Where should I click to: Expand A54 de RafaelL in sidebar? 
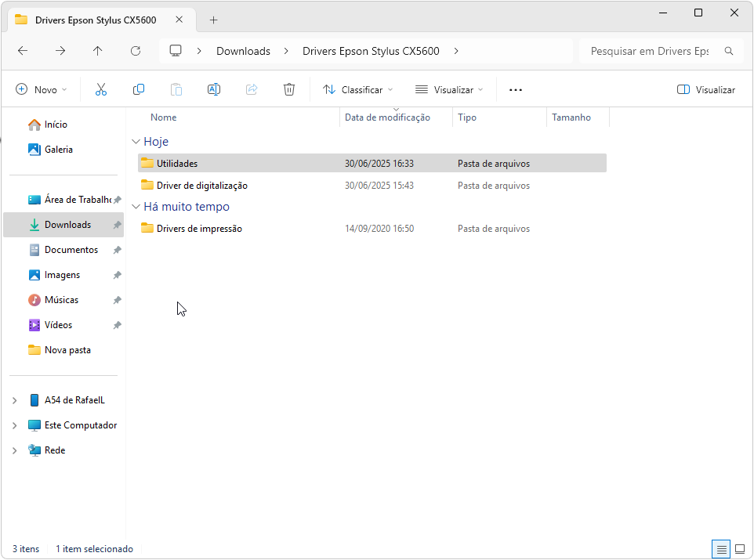[14, 400]
